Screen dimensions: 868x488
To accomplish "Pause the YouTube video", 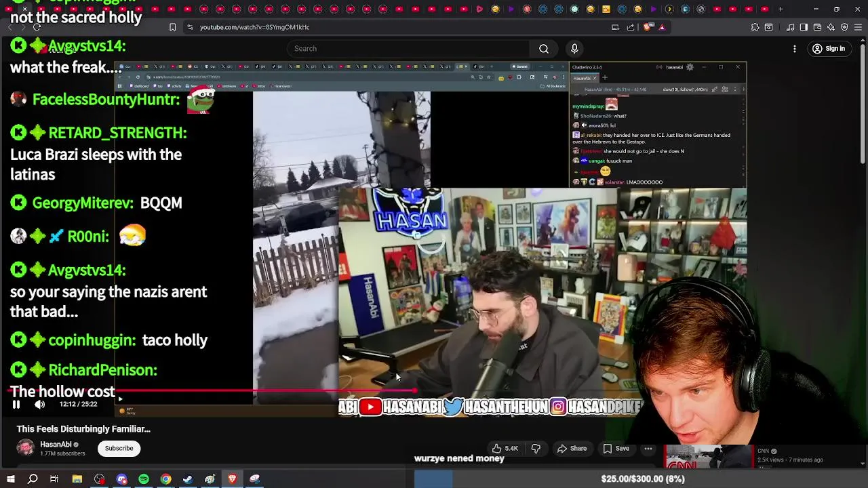I will point(16,405).
